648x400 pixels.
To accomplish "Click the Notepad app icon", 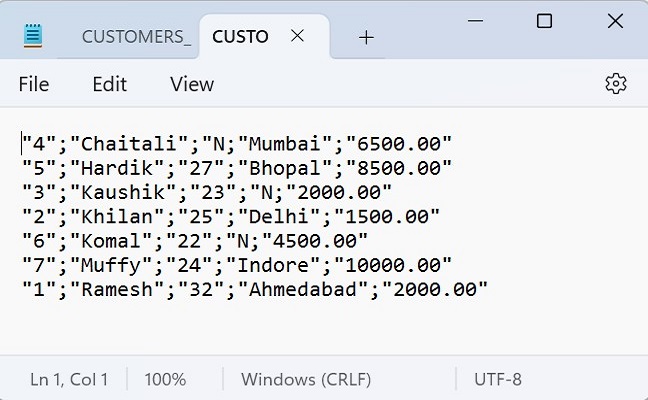I will [x=34, y=36].
